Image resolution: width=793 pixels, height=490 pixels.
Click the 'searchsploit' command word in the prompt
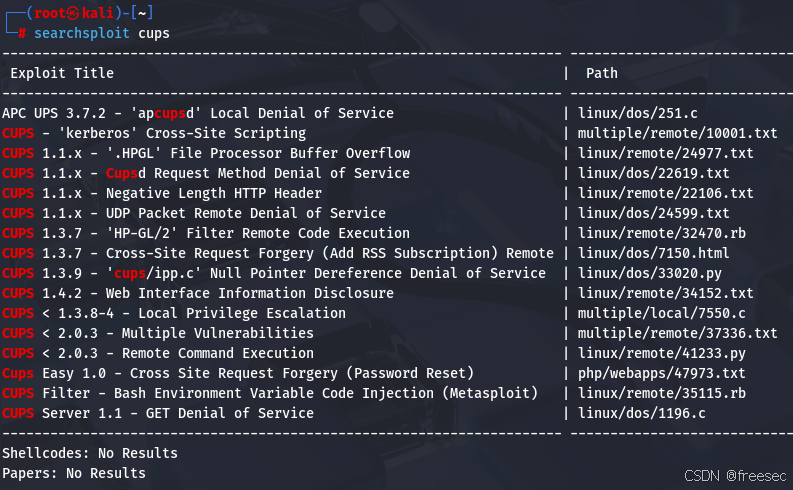81,33
